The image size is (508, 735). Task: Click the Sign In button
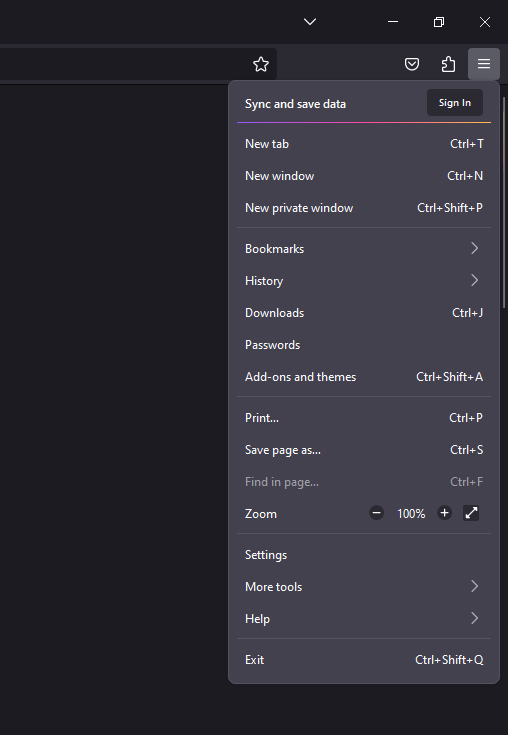(x=455, y=103)
